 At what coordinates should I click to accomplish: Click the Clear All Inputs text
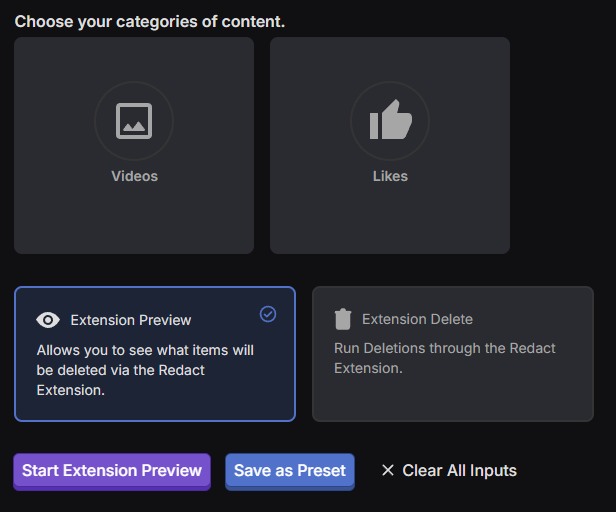(x=459, y=470)
